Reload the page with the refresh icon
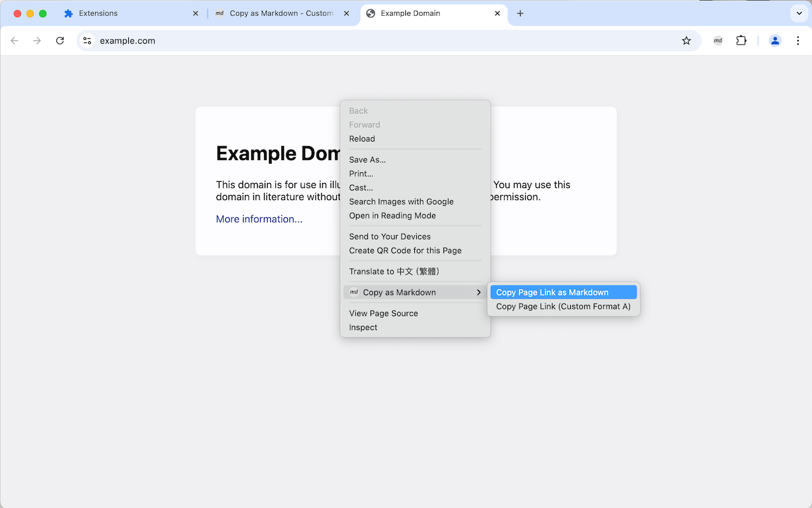Viewport: 812px width, 508px height. pos(60,40)
